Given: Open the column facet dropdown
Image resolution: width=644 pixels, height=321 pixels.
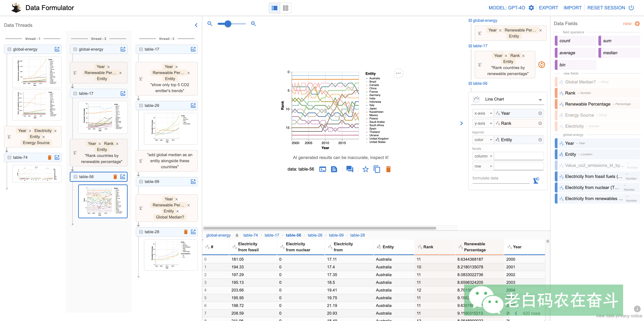Looking at the screenshot, I should coord(483,156).
